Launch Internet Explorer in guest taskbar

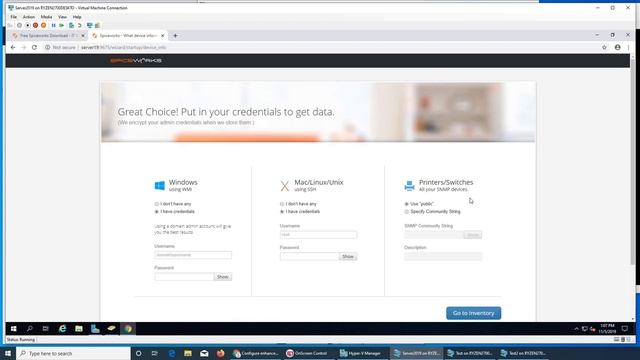tap(62, 329)
